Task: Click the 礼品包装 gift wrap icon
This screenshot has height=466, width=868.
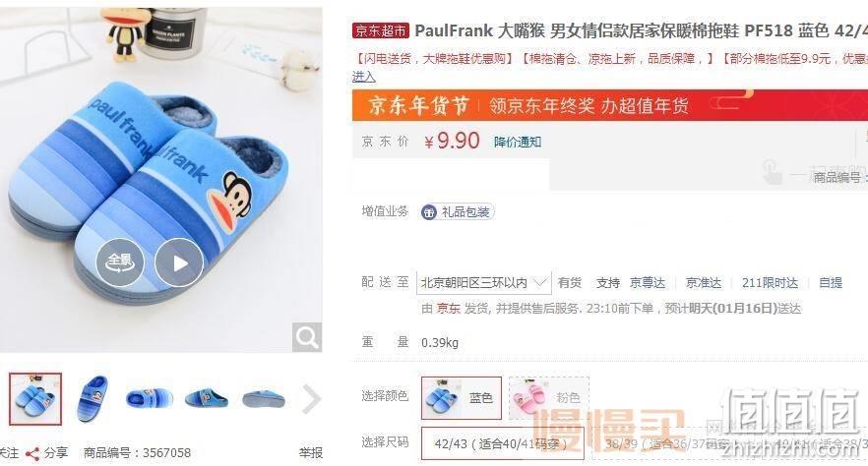Action: 429,212
